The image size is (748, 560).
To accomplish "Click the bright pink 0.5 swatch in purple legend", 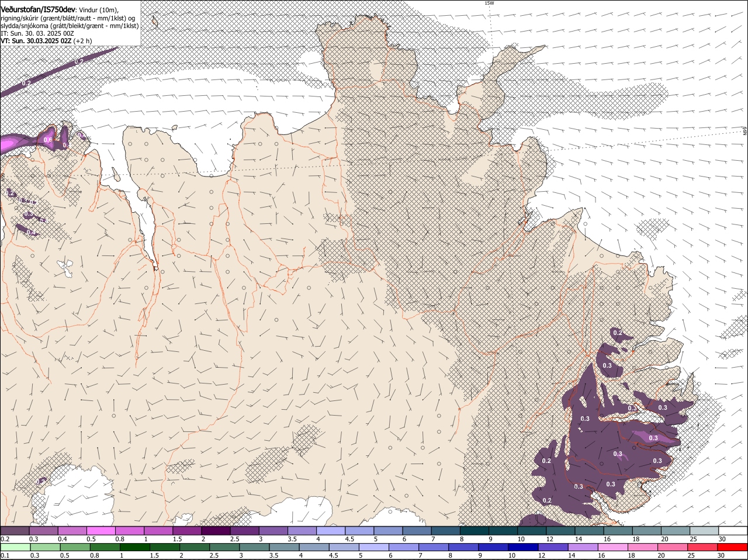I will click(x=101, y=531).
